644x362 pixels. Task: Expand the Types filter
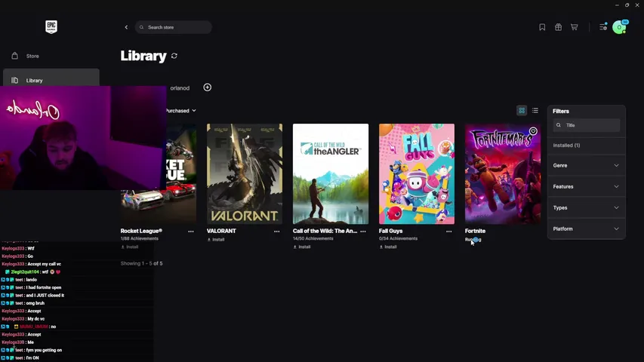point(586,207)
